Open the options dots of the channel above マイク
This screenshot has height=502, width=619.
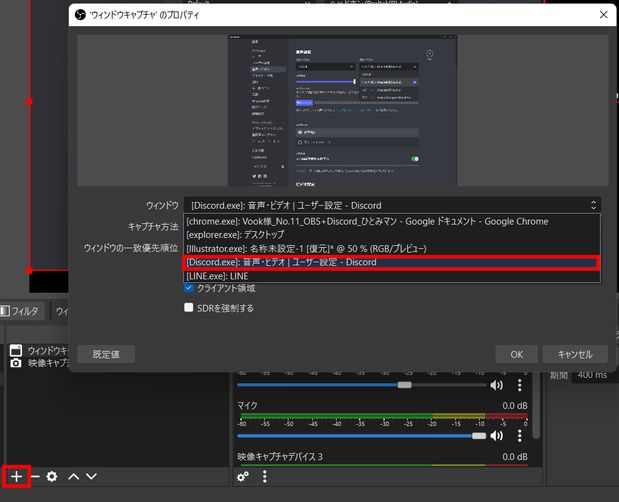[520, 385]
